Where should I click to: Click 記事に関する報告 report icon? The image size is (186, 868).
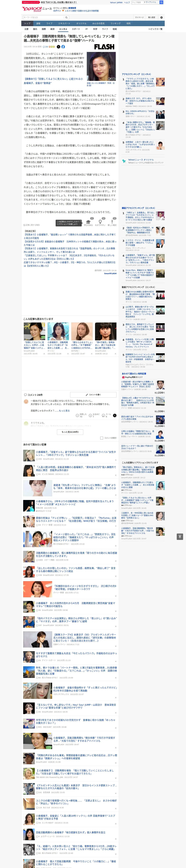(x=31, y=225)
